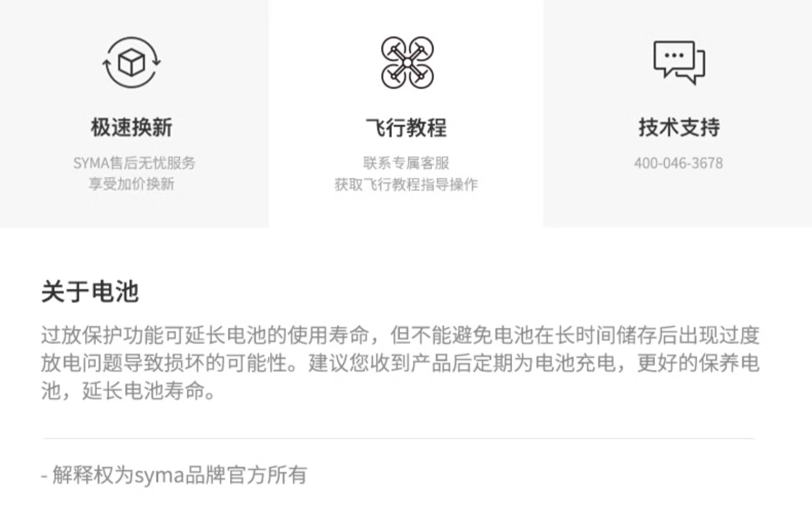Select the flight tutorial center card
The width and height of the screenshot is (812, 525).
pos(406,114)
